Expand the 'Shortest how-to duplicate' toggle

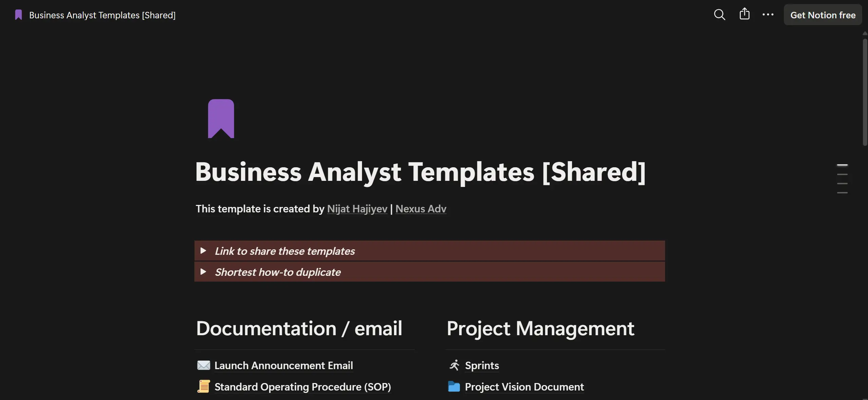(x=203, y=272)
